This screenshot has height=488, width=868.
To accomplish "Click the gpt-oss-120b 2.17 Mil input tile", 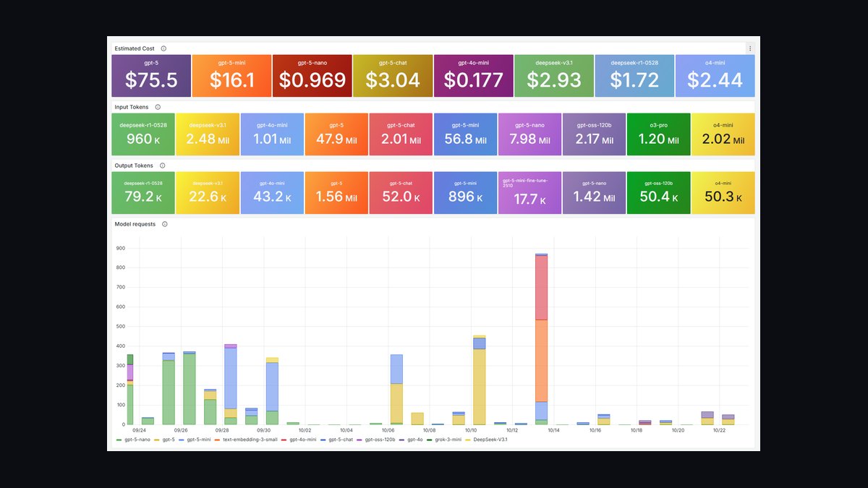I will [x=595, y=134].
